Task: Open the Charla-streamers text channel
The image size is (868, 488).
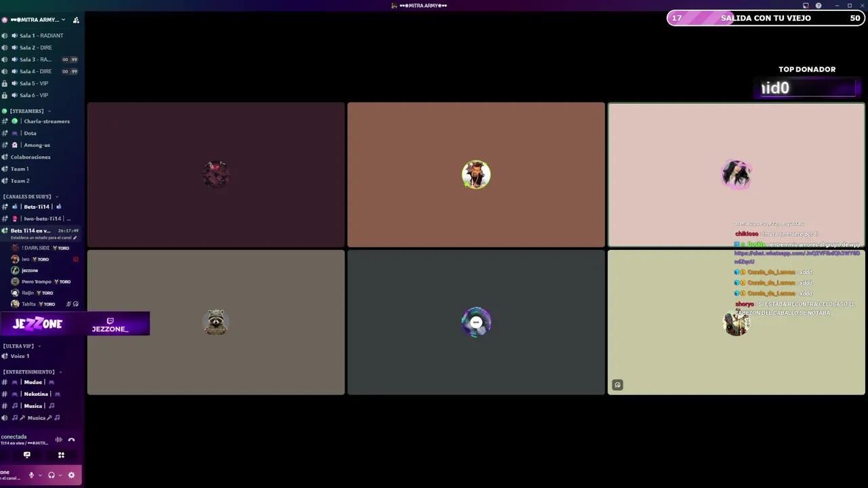Action: pos(41,121)
